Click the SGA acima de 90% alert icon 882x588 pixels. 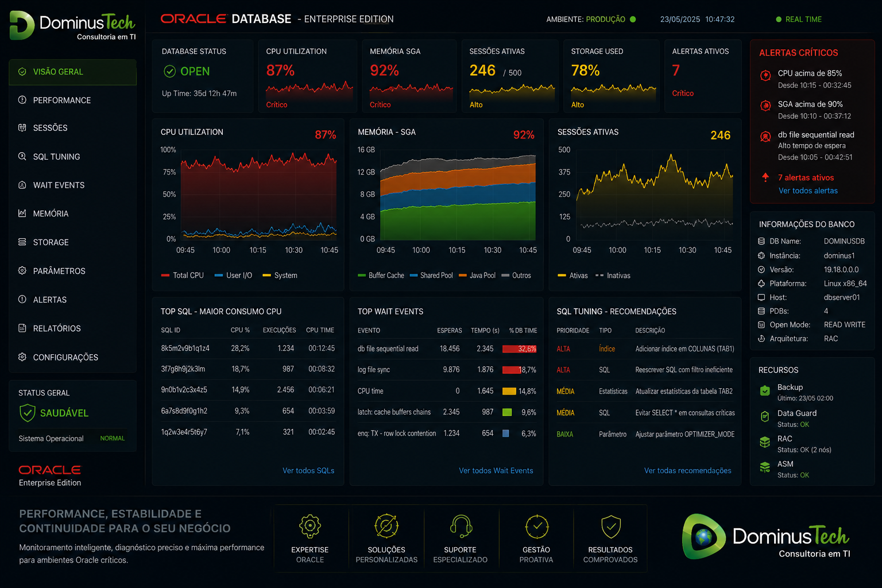[765, 106]
